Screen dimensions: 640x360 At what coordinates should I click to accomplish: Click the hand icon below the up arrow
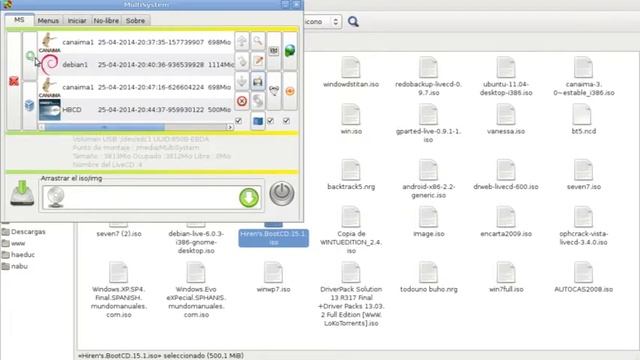tap(242, 61)
